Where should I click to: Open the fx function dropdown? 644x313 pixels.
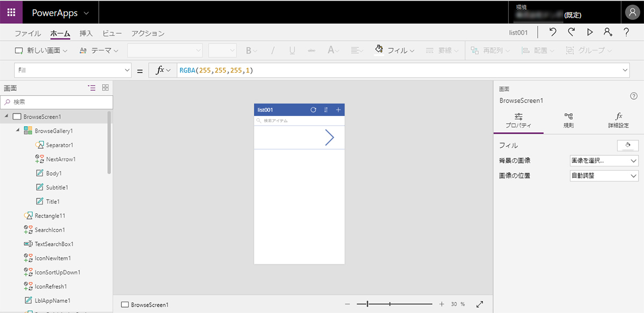point(163,70)
